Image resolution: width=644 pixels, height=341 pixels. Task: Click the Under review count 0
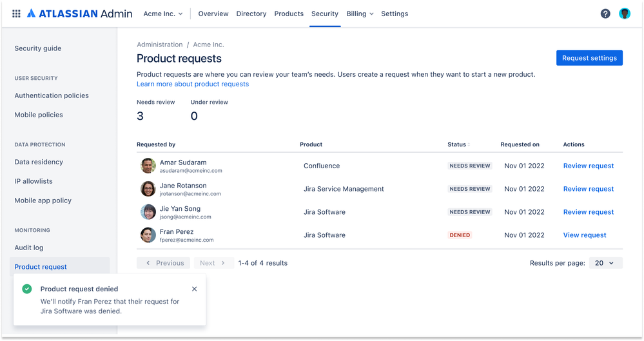click(194, 116)
